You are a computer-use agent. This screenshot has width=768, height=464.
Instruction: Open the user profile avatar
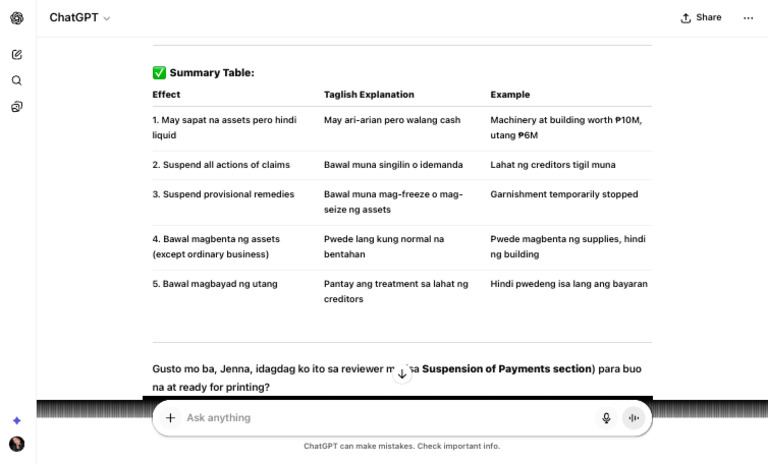[x=17, y=444]
